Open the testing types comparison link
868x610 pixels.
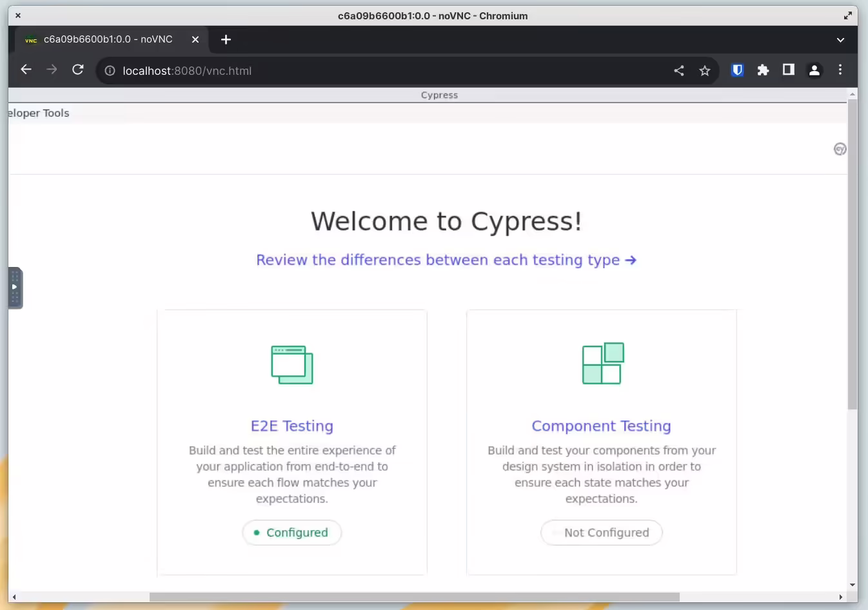click(446, 260)
